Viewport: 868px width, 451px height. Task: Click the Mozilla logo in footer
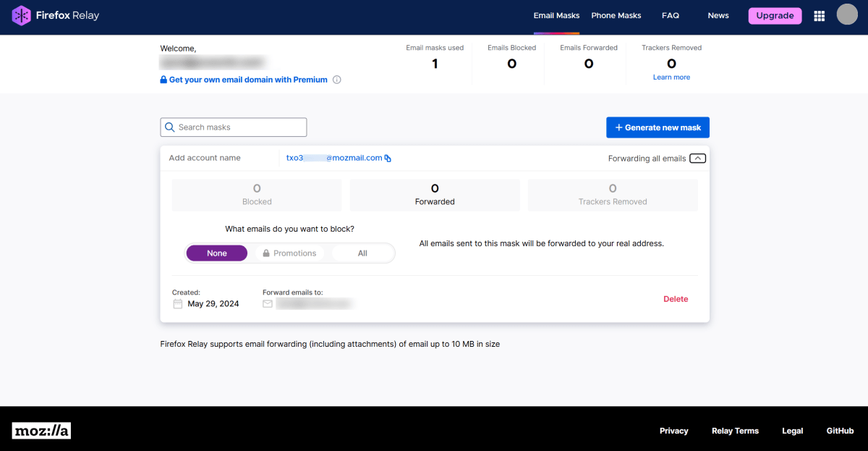pos(41,431)
